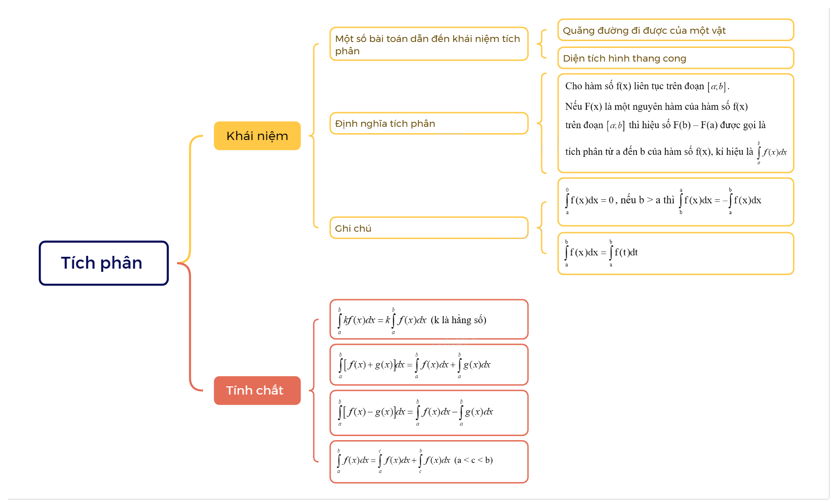
Task: Select the Ghi chú node
Action: (428, 228)
